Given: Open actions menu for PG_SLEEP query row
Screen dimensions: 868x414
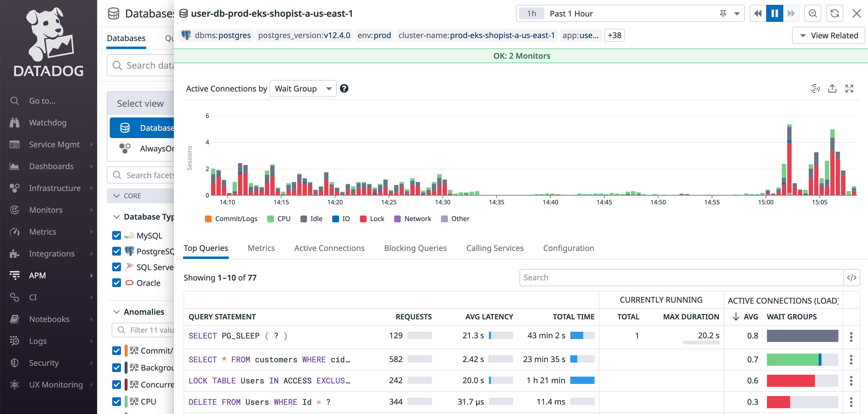Looking at the screenshot, I should (851, 337).
